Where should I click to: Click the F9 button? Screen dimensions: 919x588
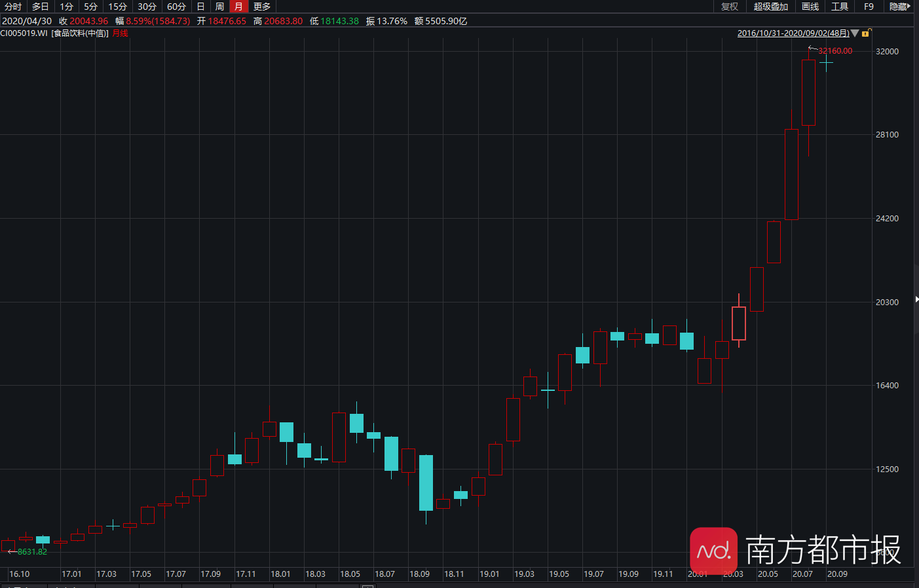pyautogui.click(x=869, y=7)
